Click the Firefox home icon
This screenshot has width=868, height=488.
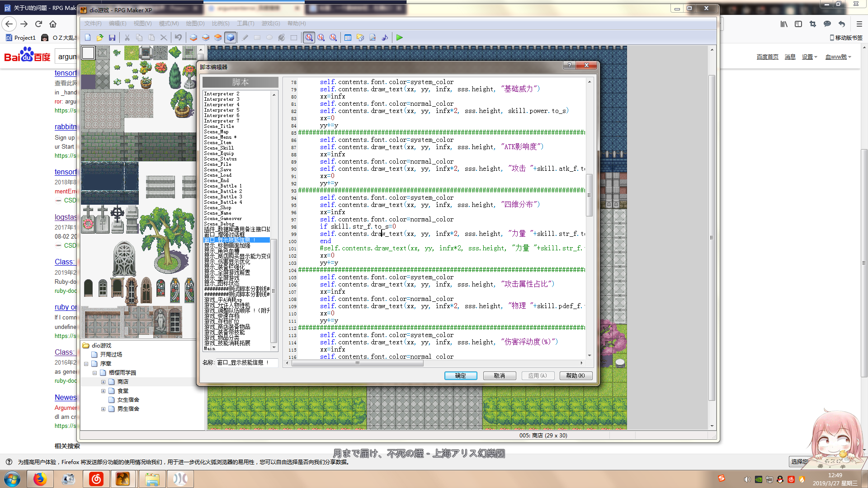coord(53,24)
